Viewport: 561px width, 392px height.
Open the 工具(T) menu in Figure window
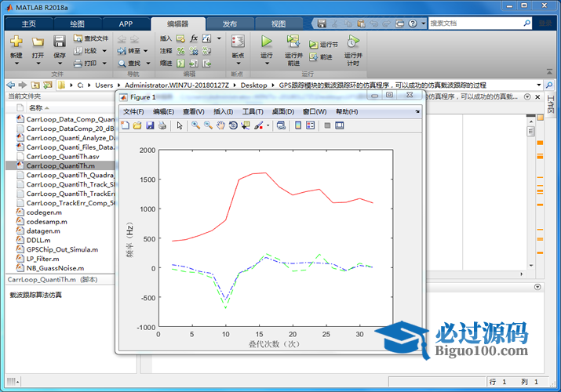point(253,111)
